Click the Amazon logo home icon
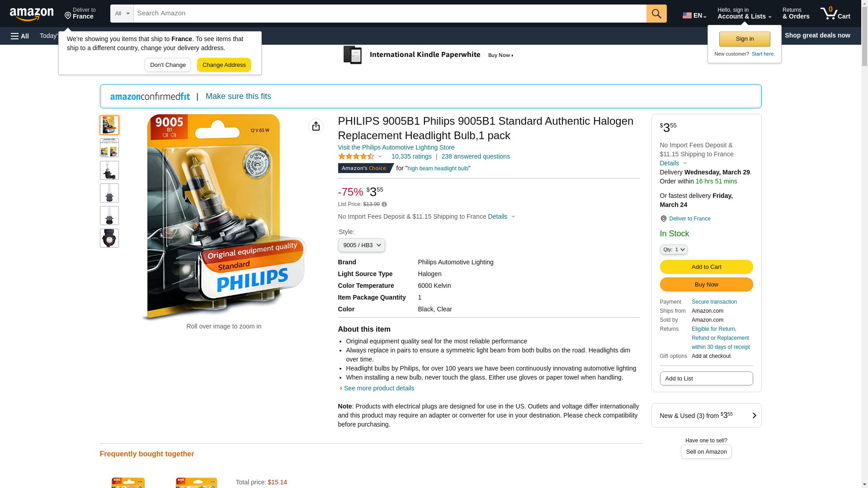The width and height of the screenshot is (868, 488). point(32,14)
